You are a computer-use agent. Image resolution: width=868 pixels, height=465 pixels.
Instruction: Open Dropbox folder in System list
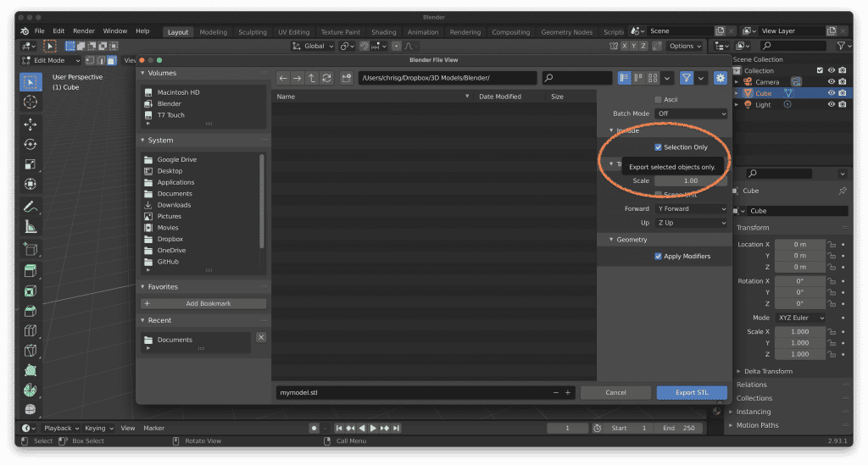click(170, 239)
